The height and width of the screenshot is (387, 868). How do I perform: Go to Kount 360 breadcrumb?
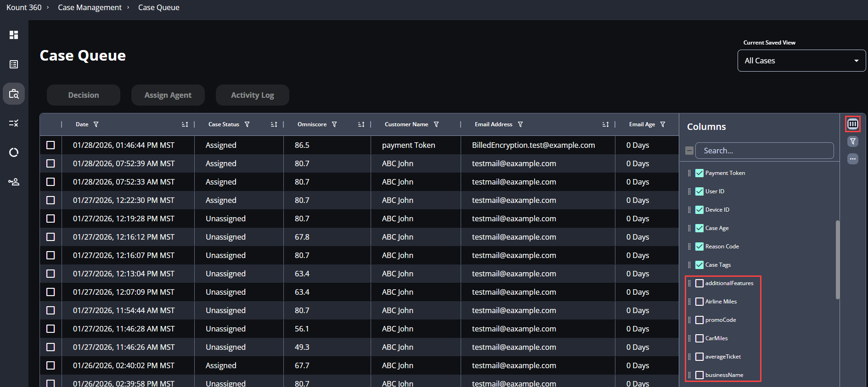(24, 7)
